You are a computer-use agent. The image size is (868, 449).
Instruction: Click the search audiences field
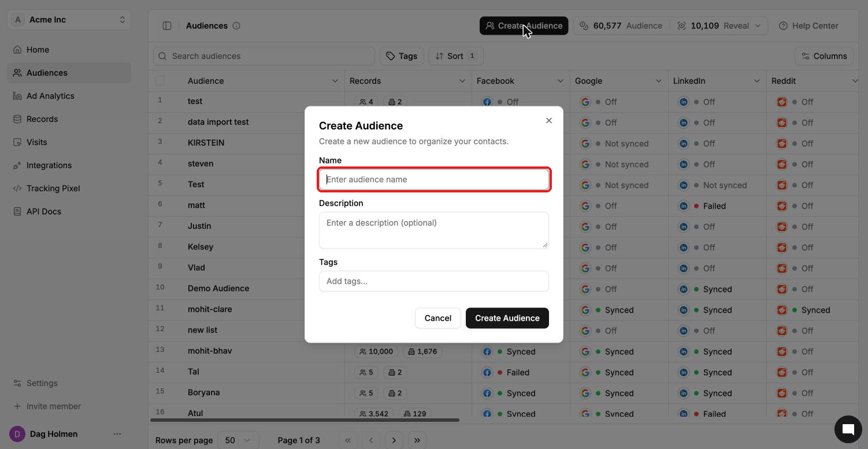pos(264,56)
